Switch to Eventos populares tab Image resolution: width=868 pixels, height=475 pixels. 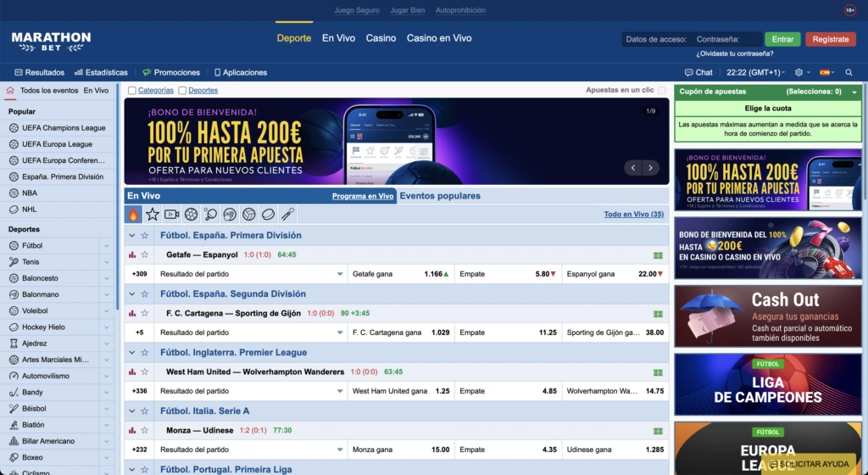(x=440, y=196)
